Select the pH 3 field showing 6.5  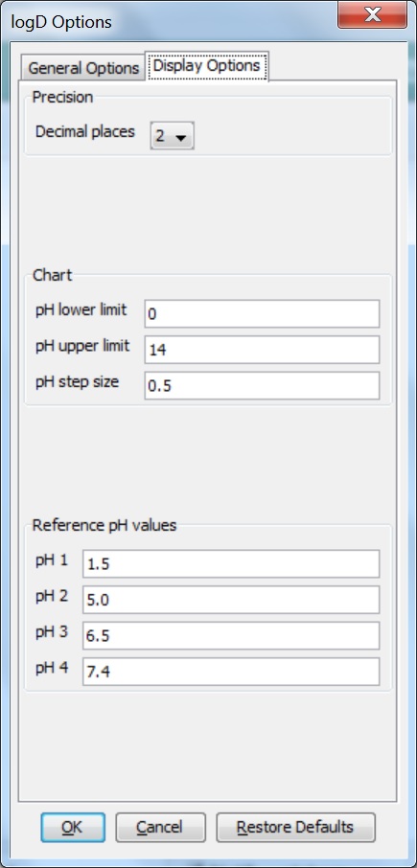tap(231, 635)
